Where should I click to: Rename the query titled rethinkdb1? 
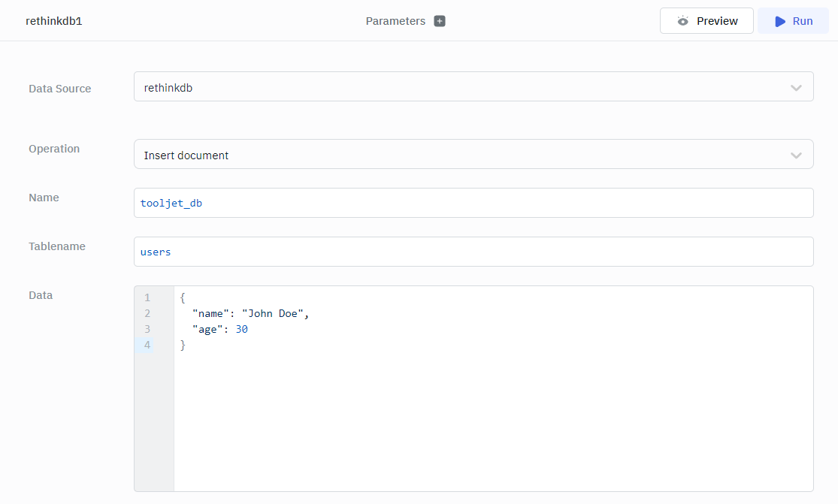click(x=54, y=21)
